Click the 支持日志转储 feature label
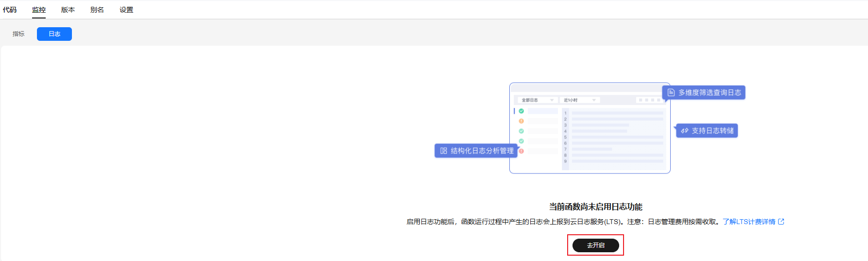This screenshot has width=868, height=261. tap(712, 131)
